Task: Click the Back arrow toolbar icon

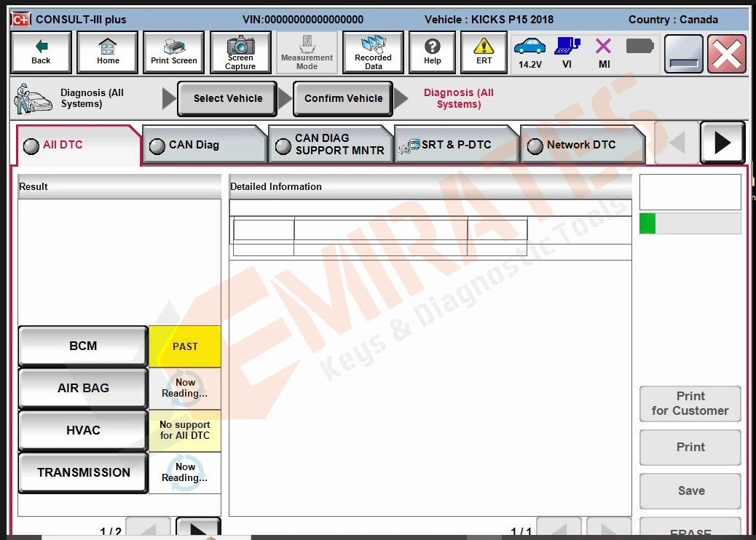Action: click(x=41, y=53)
